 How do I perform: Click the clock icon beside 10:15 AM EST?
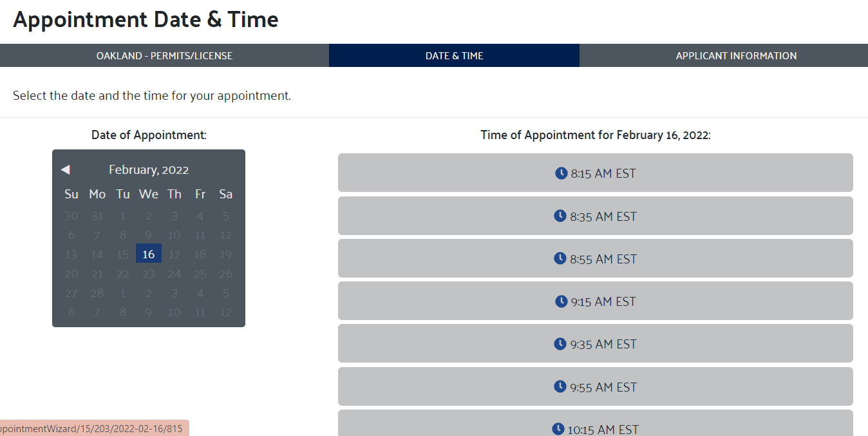pos(558,428)
